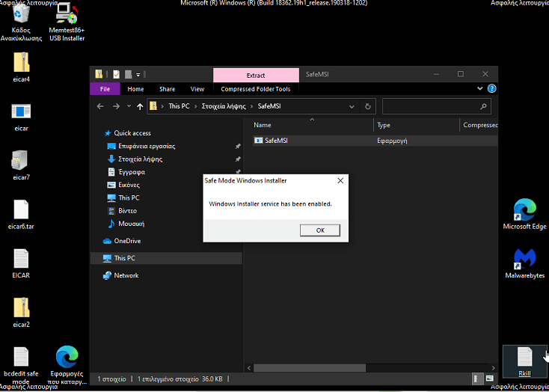Switch to large icons view in status bar
549x392 pixels.
(x=489, y=379)
